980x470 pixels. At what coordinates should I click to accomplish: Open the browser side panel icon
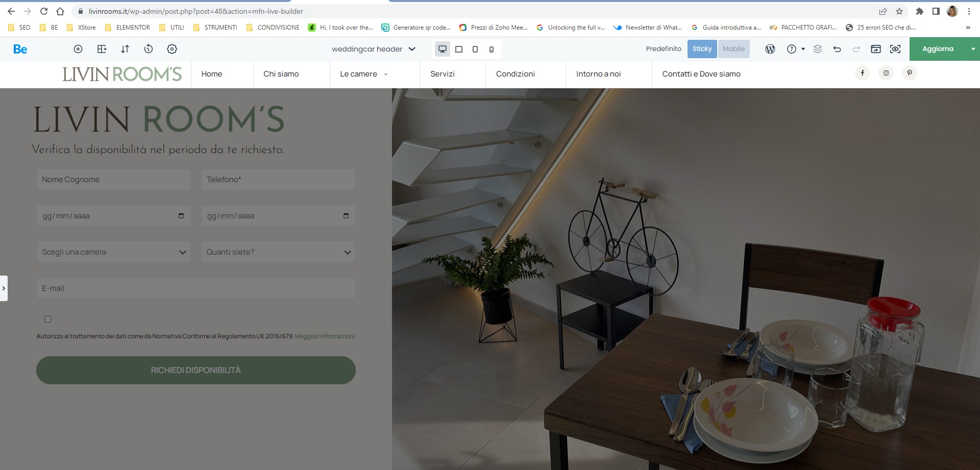(936, 11)
